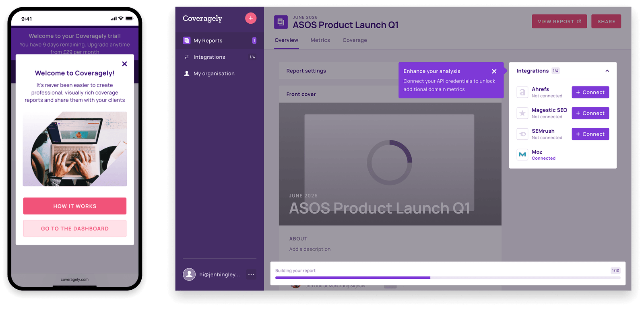Click the 1/10 progress badge

click(x=615, y=271)
